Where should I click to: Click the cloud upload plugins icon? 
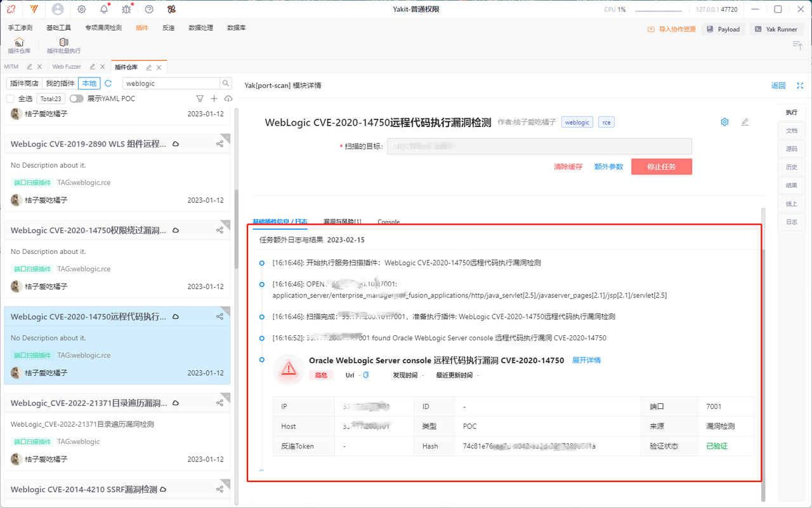[228, 98]
